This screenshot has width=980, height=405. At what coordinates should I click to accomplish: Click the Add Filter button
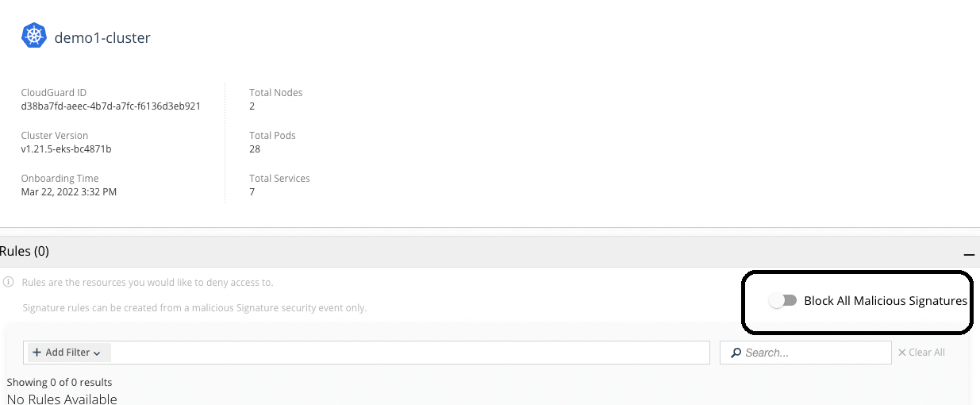[68, 353]
